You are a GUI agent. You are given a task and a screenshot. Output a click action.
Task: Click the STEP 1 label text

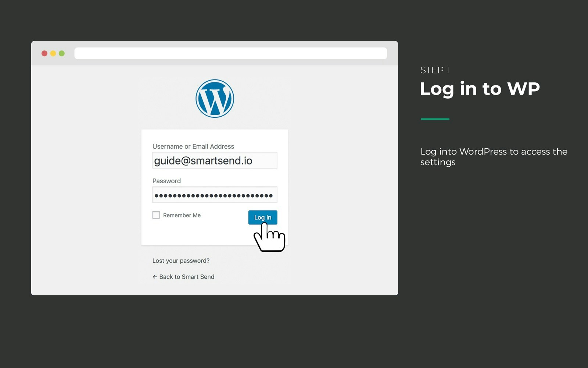click(x=435, y=70)
